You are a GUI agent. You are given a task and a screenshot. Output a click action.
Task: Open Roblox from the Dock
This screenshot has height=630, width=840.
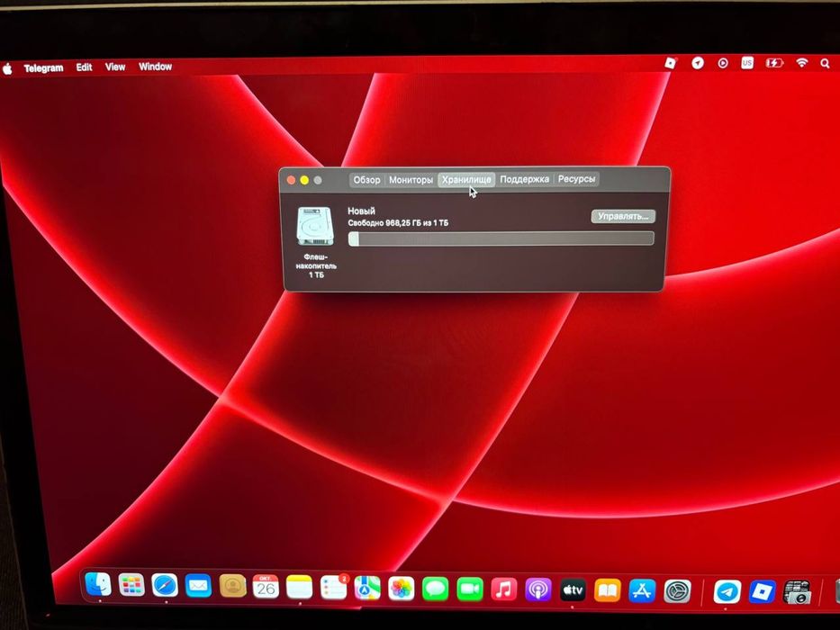click(x=763, y=592)
